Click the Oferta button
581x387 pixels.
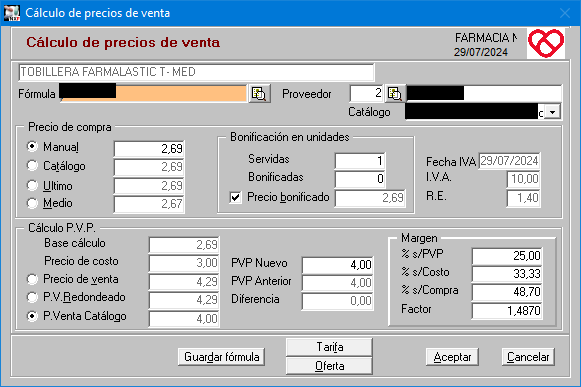pyautogui.click(x=329, y=366)
